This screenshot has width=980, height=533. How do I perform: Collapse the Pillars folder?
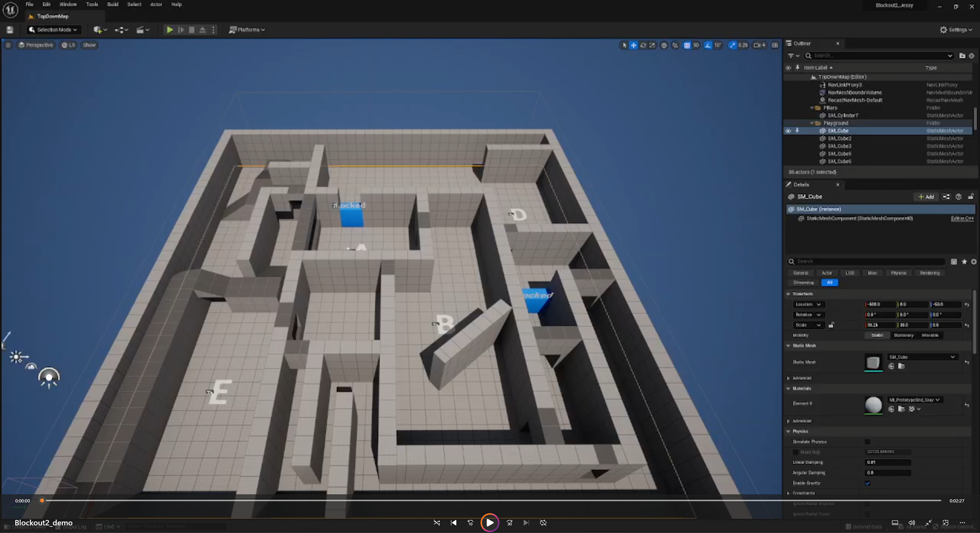click(x=812, y=108)
